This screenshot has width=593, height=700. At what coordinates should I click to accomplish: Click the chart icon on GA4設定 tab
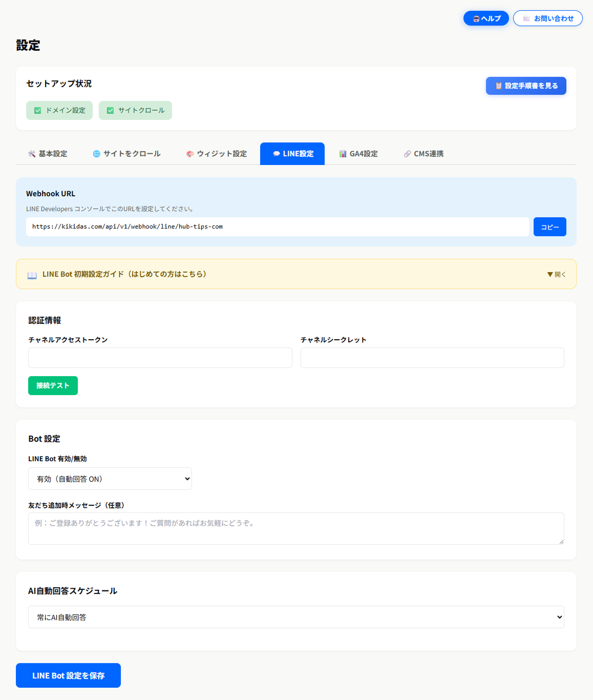(342, 153)
